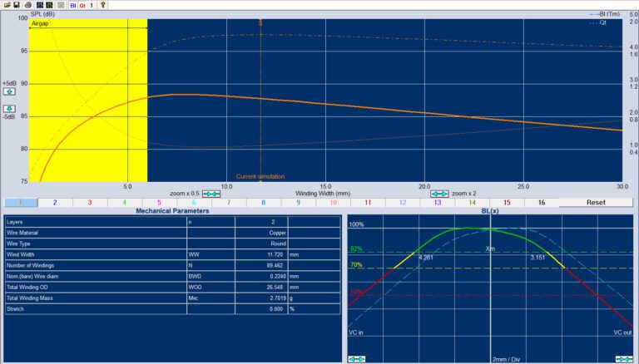Open simulation tab 13

click(437, 202)
